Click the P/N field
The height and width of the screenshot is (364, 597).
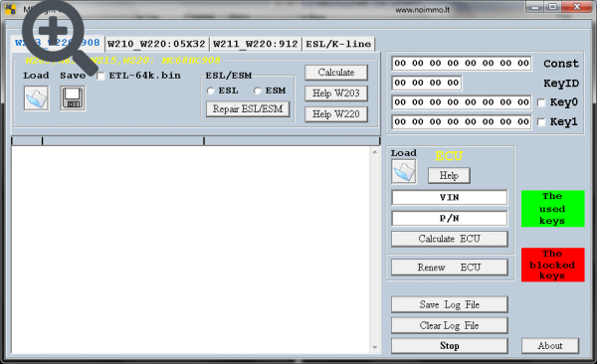[450, 219]
